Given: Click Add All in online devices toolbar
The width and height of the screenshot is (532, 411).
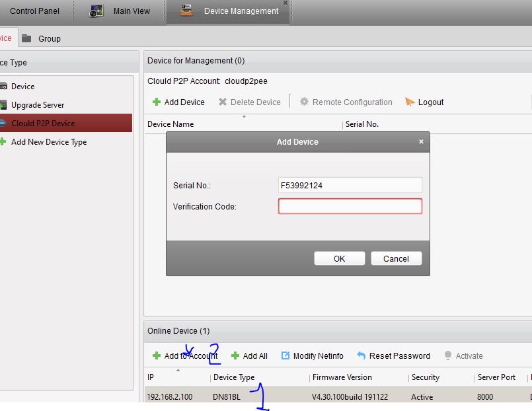Looking at the screenshot, I should coord(249,355).
